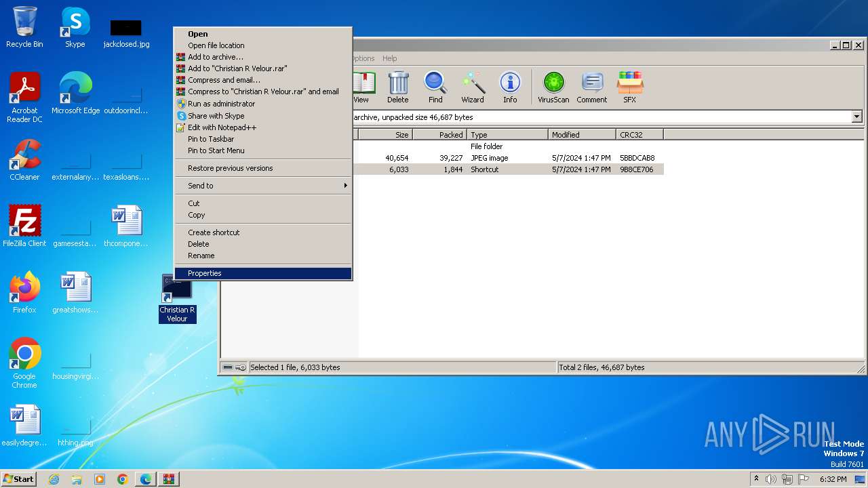Click the taskbar clock 6:32 PM
This screenshot has height=488, width=868.
coord(833,479)
